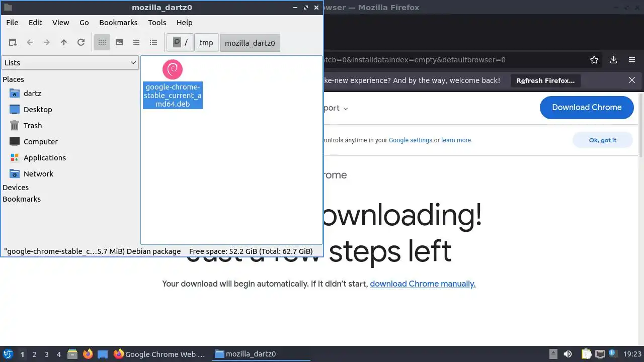Open Firefox application hamburger menu

(632, 60)
